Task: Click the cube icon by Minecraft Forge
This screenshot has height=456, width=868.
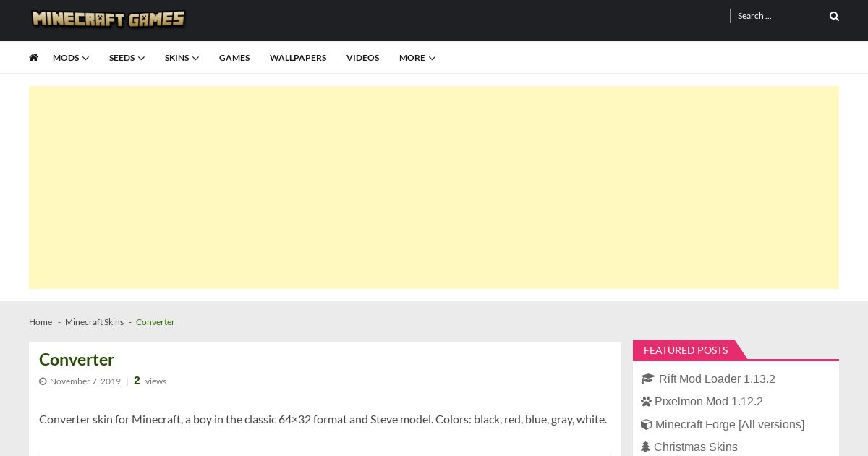Action: [x=646, y=425]
